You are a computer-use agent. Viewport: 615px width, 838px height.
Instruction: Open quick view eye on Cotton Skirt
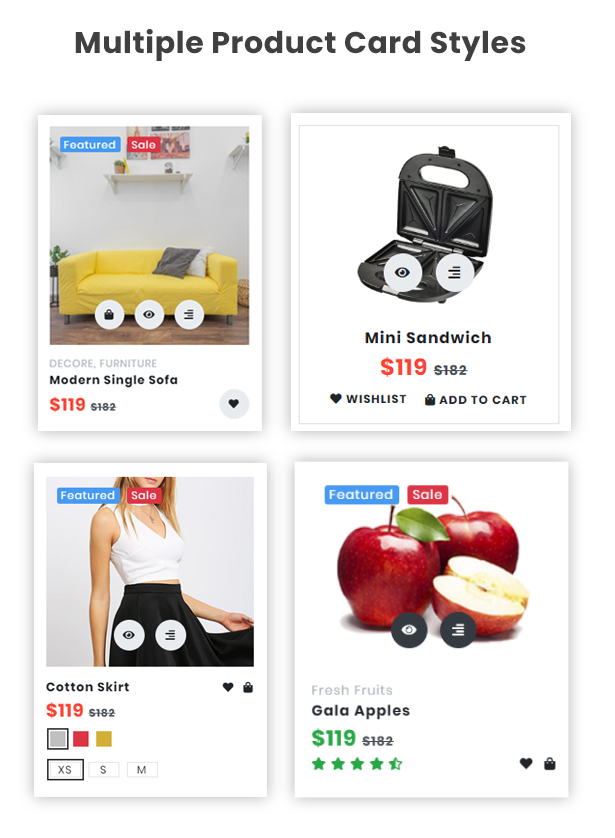(129, 635)
